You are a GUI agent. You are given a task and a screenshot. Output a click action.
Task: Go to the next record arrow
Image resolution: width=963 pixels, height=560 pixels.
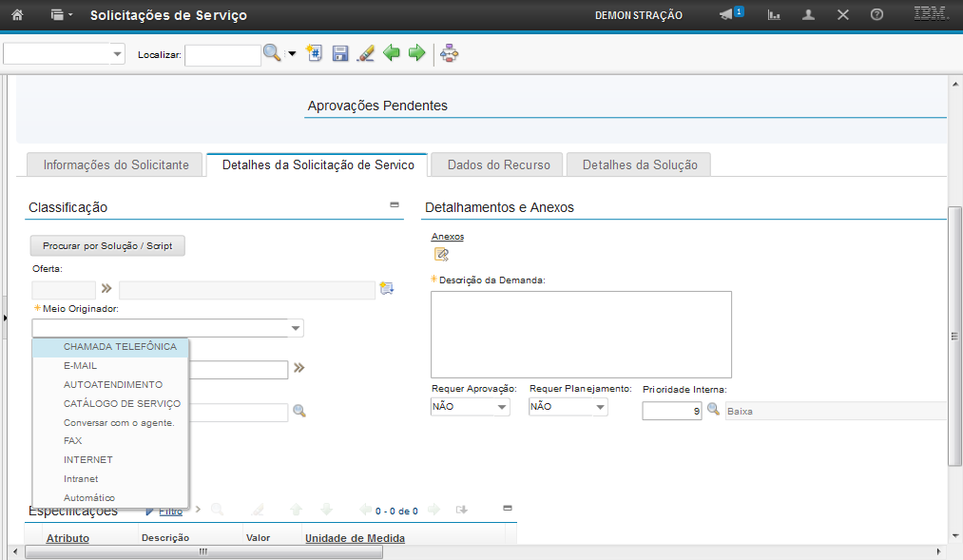point(416,54)
